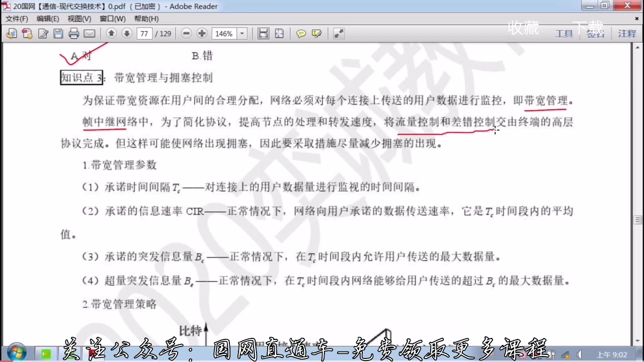Select scrolling page width view icon
Viewport: 644px width, 362px height.
tap(263, 34)
